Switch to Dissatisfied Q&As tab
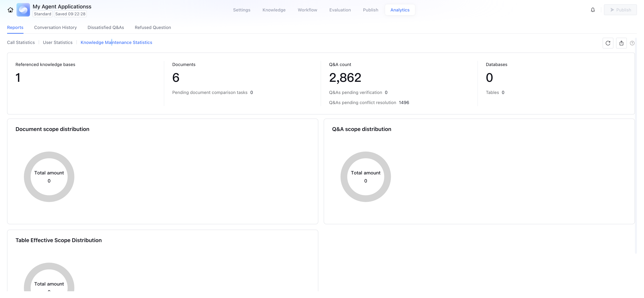Viewport: 644px width, 298px height. coord(105,27)
